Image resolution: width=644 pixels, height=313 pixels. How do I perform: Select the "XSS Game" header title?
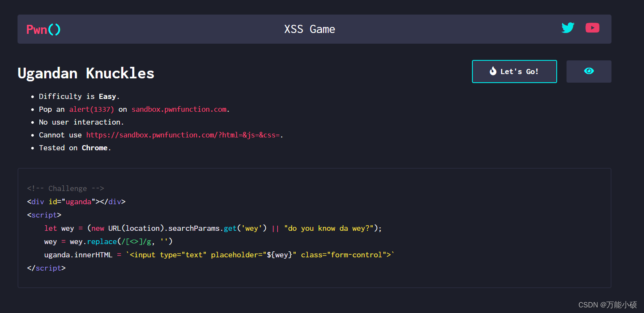pyautogui.click(x=309, y=29)
